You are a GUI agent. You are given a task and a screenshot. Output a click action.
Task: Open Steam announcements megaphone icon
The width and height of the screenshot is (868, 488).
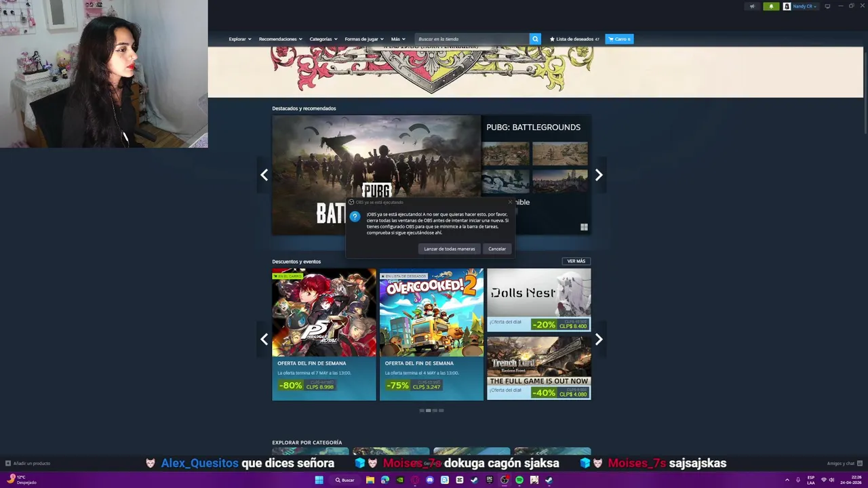(x=751, y=6)
